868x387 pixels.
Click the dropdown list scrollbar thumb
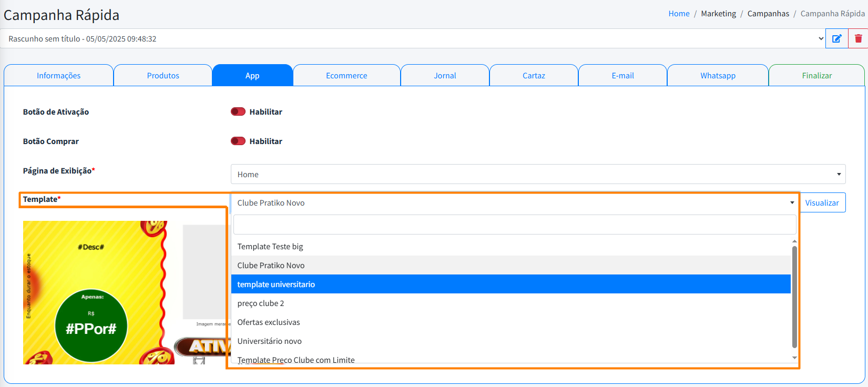[x=794, y=297]
